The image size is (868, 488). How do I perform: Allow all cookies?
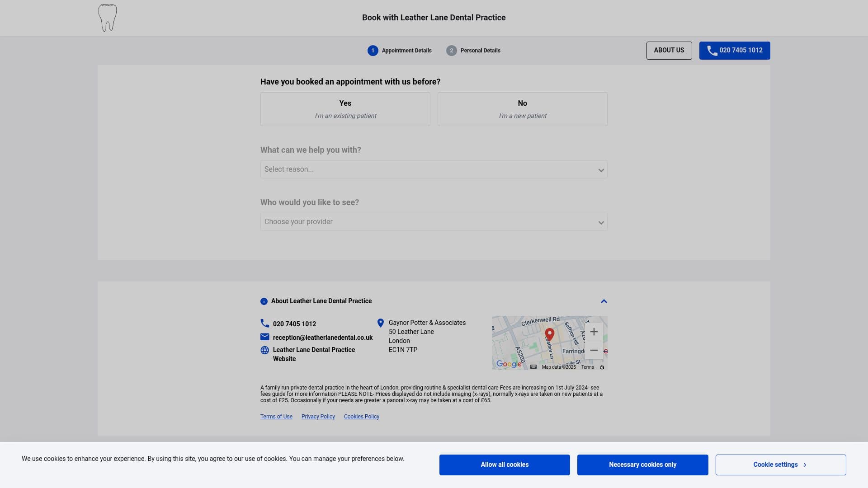[x=505, y=465]
